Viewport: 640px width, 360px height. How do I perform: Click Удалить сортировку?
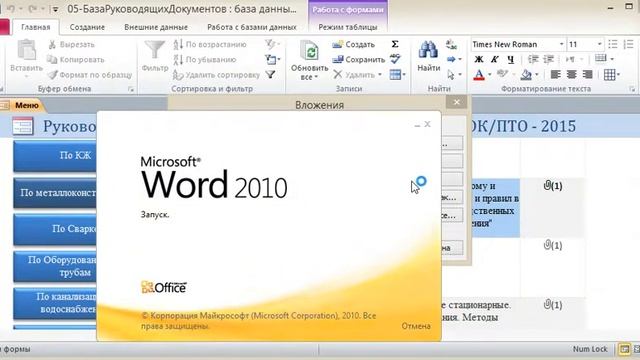click(x=216, y=75)
